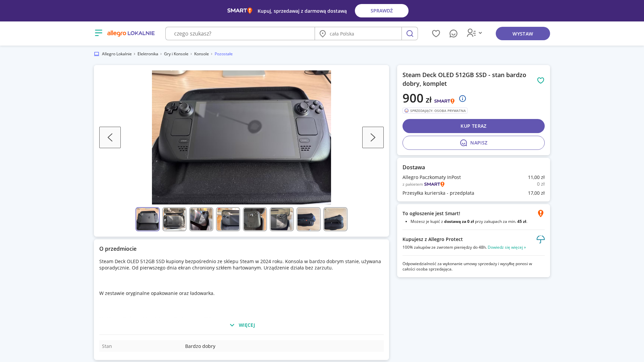Image resolution: width=644 pixels, height=362 pixels.
Task: Click the listing title text
Action: coord(465,79)
